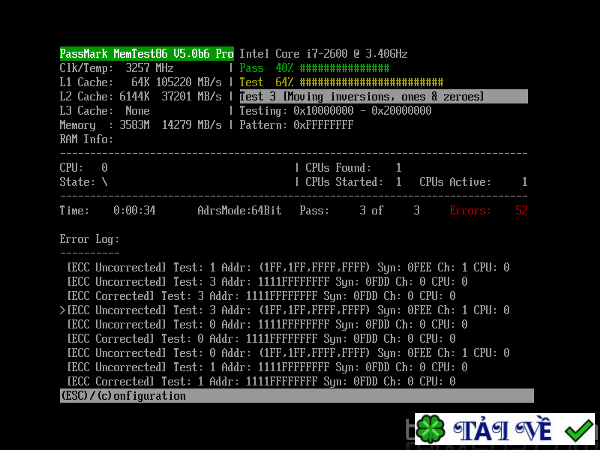Click the TẢI VỀ download link
This screenshot has width=600, height=450.
pos(502,429)
